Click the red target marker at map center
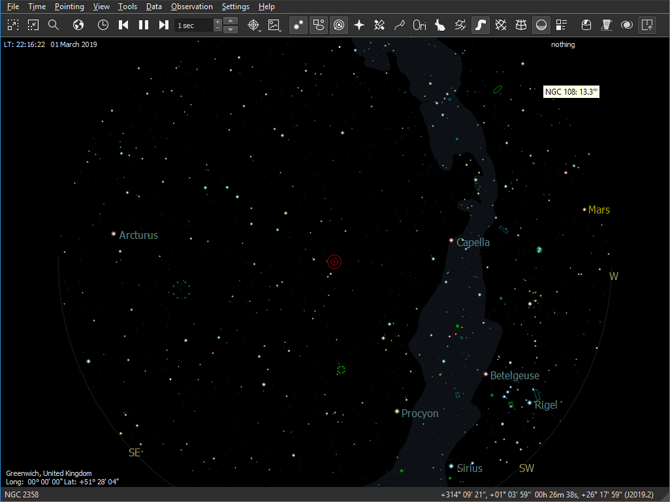 coord(335,262)
